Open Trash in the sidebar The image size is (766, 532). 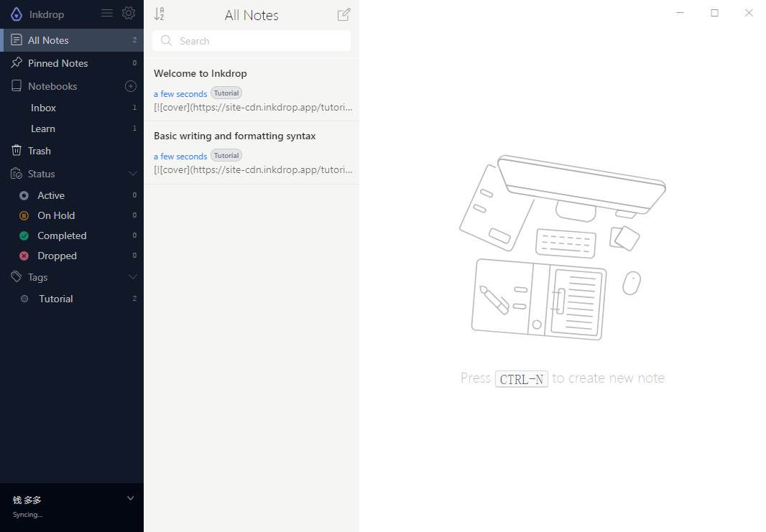72,150
